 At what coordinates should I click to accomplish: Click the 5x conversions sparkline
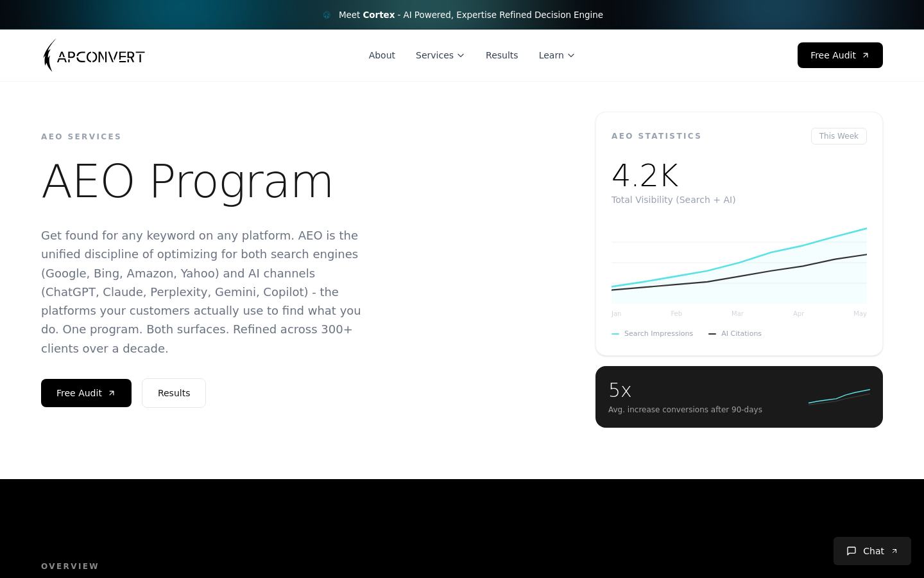pyautogui.click(x=839, y=397)
